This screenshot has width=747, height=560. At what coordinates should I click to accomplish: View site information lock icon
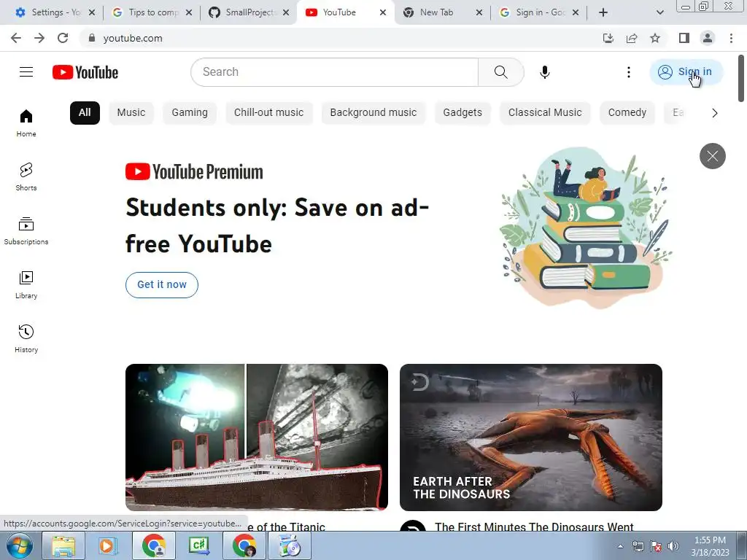(92, 38)
